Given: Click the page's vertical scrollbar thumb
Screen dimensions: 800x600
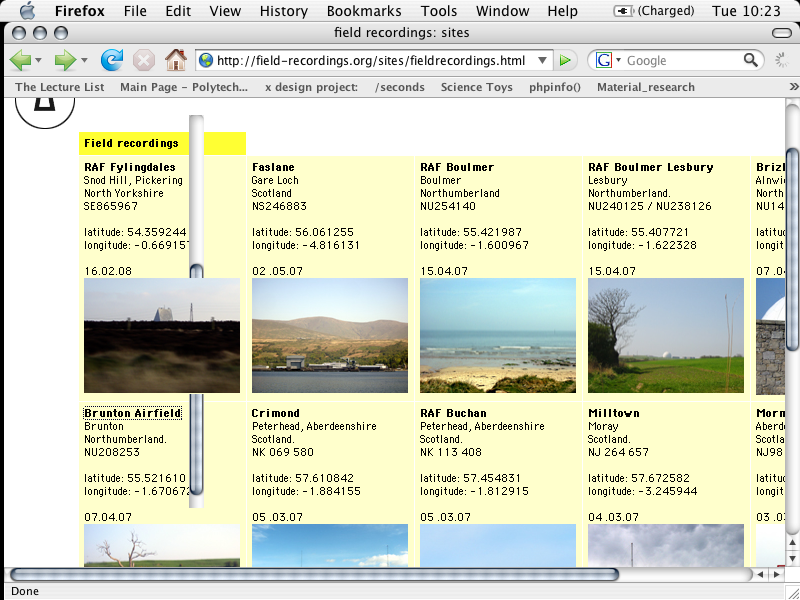Looking at the screenshot, I should point(792,249).
